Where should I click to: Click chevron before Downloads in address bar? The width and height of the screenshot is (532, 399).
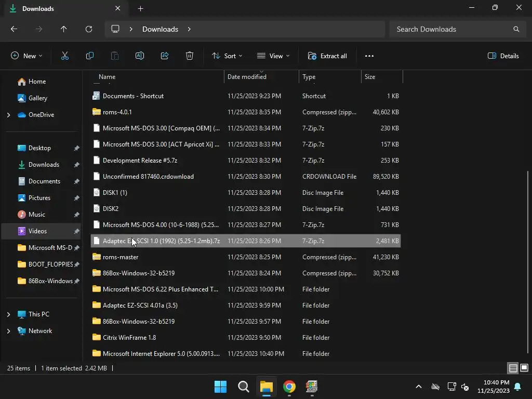pyautogui.click(x=131, y=29)
